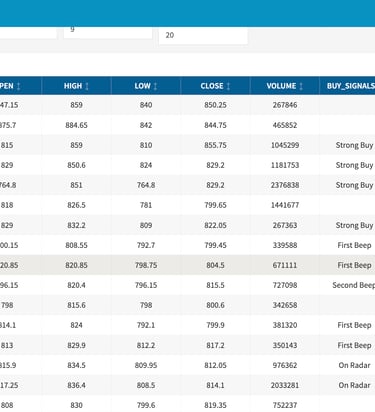Select volume value 267846
375x412 pixels.
tap(285, 105)
